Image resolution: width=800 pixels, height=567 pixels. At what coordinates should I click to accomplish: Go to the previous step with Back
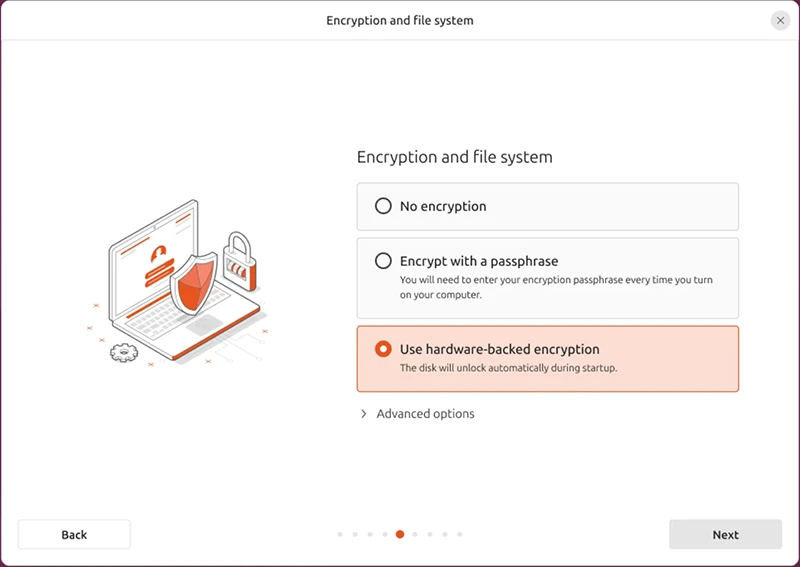pos(74,535)
